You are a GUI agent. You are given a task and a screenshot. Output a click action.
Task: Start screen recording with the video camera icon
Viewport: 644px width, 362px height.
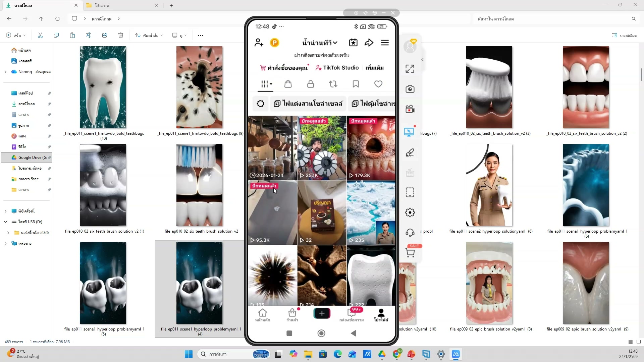[410, 109]
